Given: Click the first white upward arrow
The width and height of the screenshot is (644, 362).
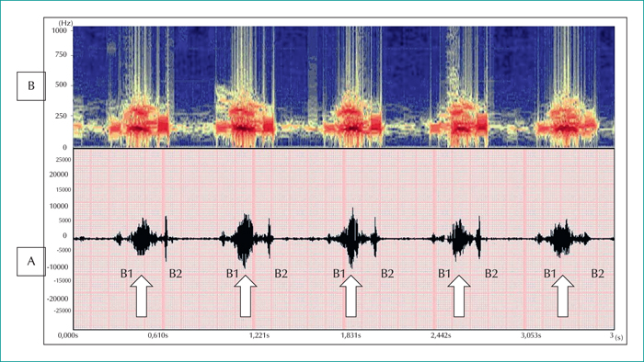Looking at the screenshot, I should 142,296.
